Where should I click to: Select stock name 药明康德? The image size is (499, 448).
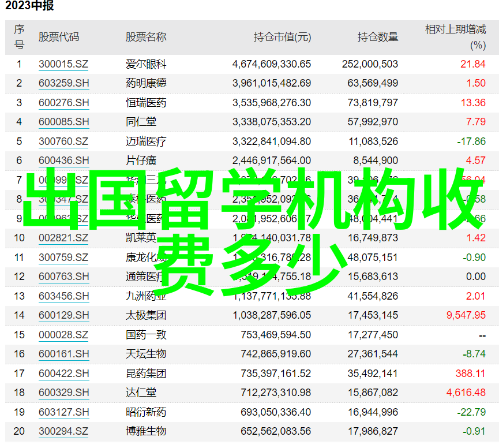click(x=146, y=83)
